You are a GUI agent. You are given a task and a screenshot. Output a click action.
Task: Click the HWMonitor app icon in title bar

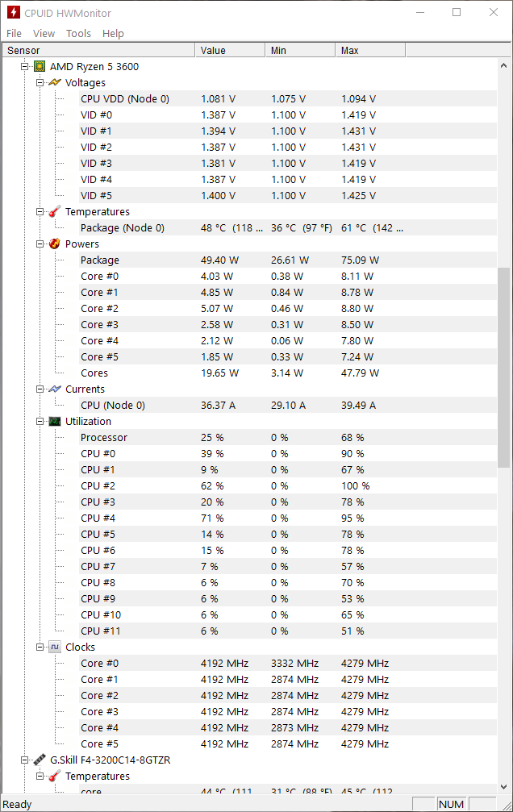tap(14, 12)
